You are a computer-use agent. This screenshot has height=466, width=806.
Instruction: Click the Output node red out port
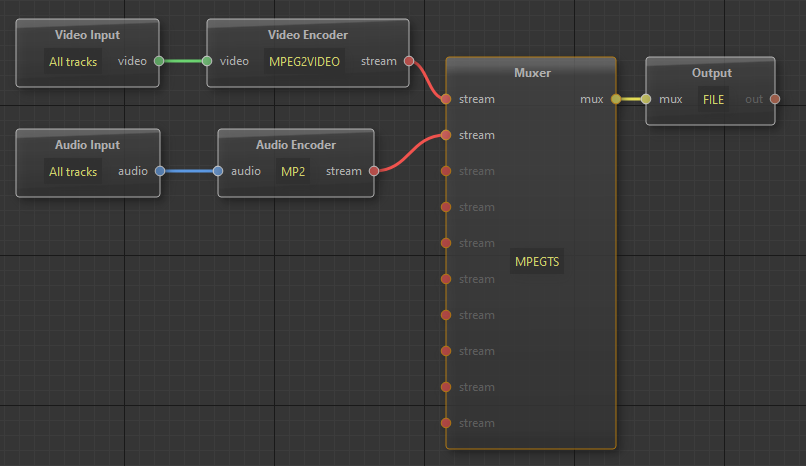775,99
